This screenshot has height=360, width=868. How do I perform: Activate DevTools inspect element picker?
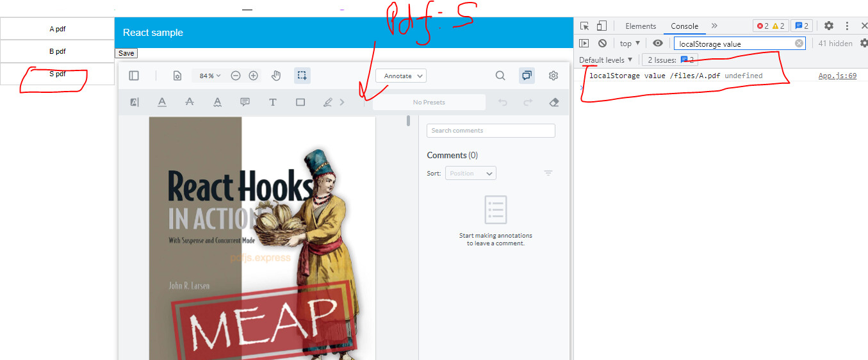[584, 26]
